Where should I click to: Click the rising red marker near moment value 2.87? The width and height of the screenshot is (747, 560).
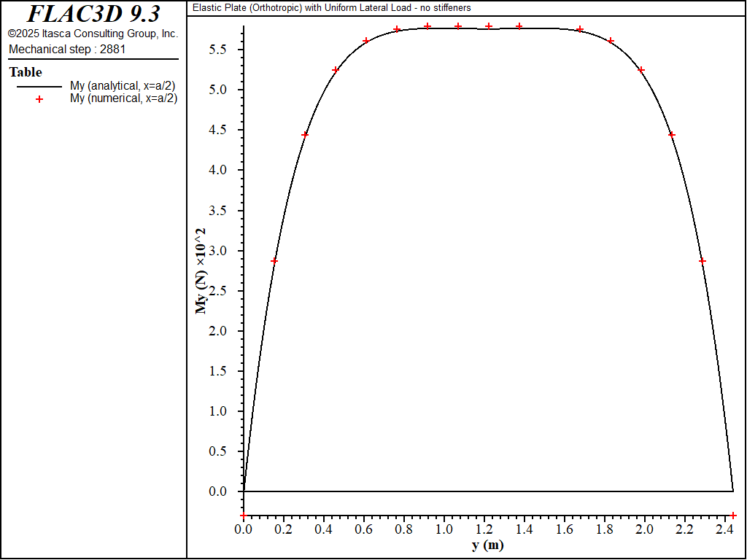(x=274, y=261)
